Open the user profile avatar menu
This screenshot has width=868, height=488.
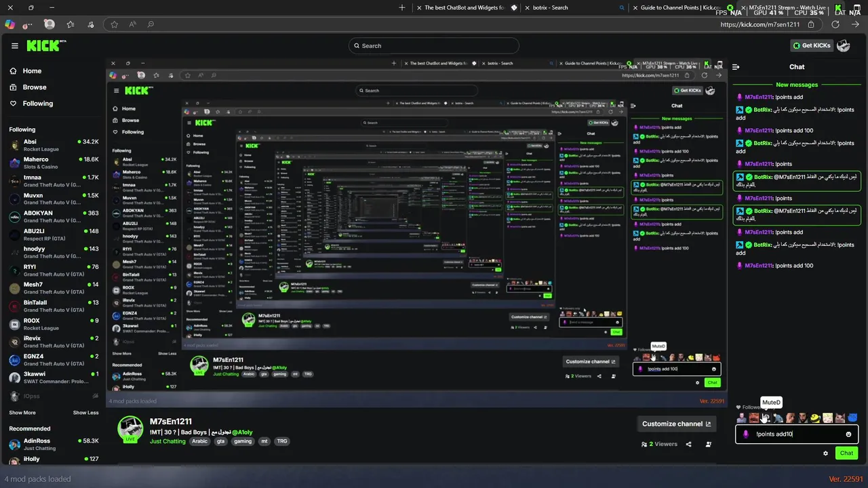[x=844, y=45]
